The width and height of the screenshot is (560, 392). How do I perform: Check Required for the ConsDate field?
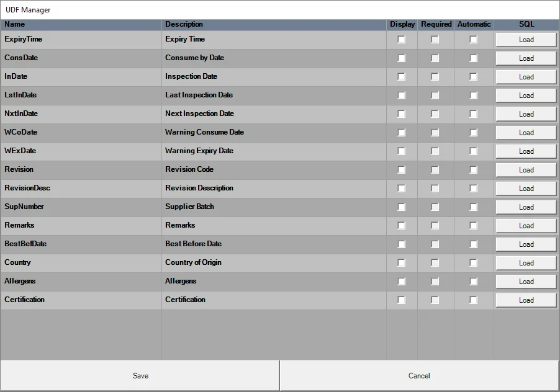point(436,58)
